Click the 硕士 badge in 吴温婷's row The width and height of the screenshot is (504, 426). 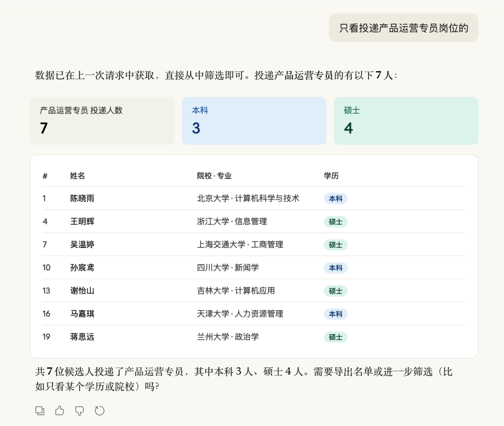[335, 245]
